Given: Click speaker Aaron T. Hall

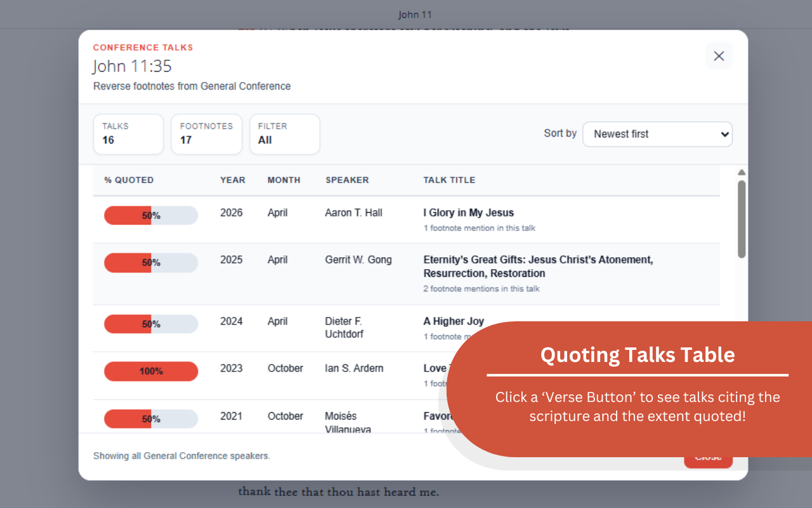Looking at the screenshot, I should click(353, 213).
